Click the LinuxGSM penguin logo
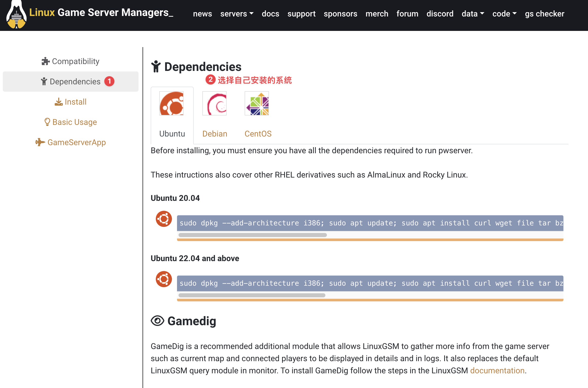This screenshot has height=388, width=588. (x=16, y=15)
